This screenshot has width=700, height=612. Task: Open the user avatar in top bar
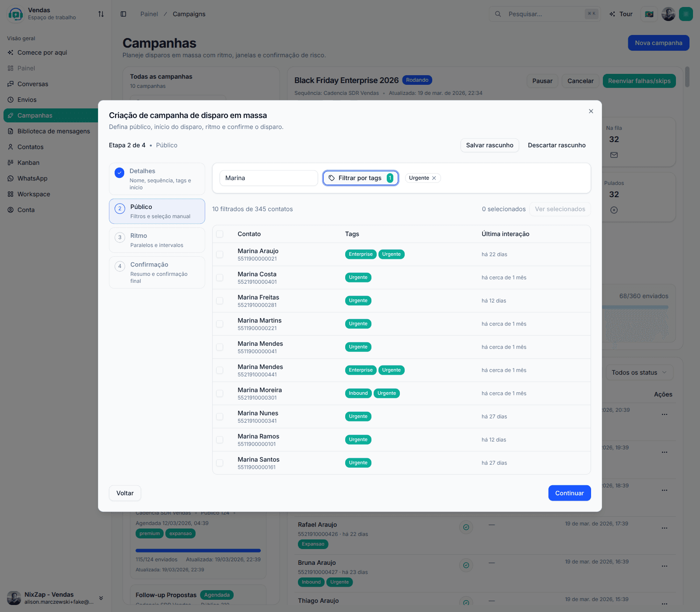[x=668, y=14]
